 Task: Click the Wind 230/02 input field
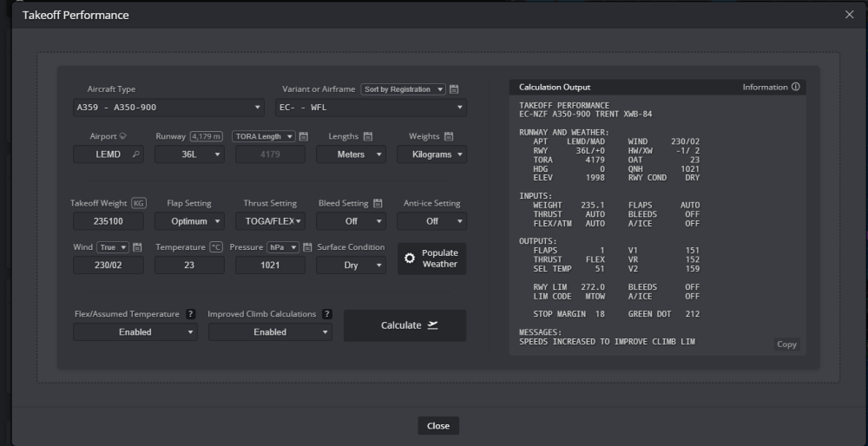tap(108, 265)
